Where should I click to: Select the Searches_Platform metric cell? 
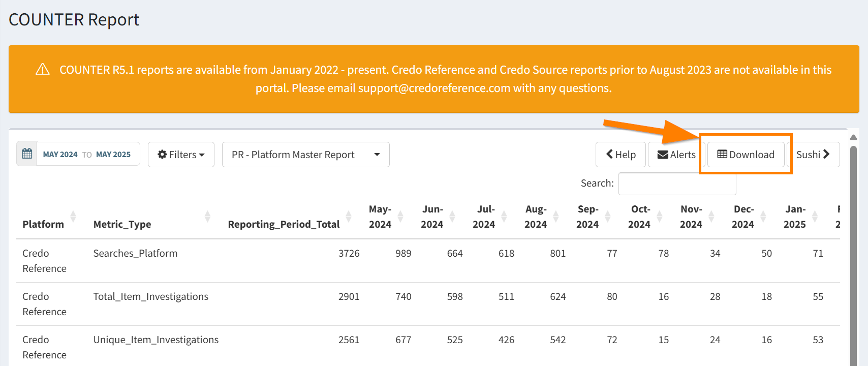coord(135,253)
